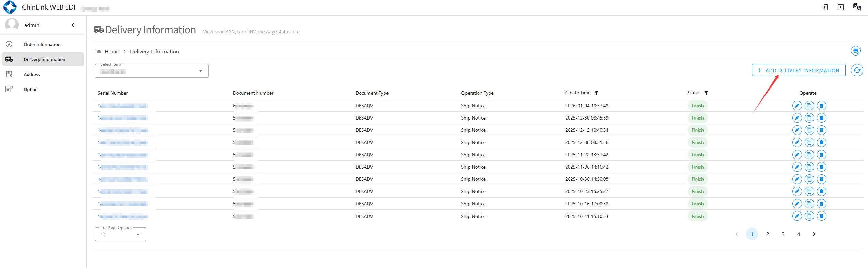Collapse the sidebar using admin chevron
Image resolution: width=868 pixels, height=268 pixels.
[x=73, y=25]
